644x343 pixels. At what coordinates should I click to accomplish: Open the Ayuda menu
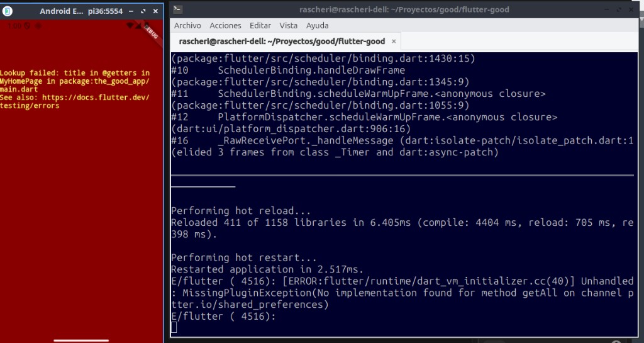317,25
